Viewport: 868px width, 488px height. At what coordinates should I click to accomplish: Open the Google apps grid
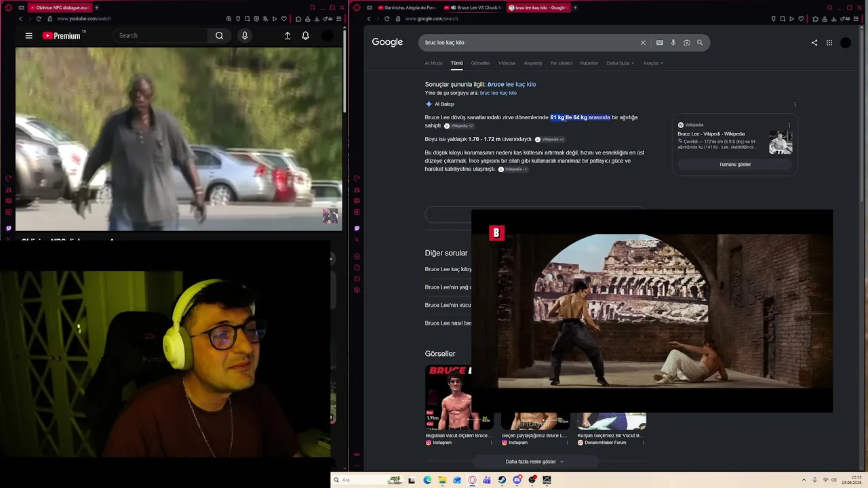click(x=829, y=43)
